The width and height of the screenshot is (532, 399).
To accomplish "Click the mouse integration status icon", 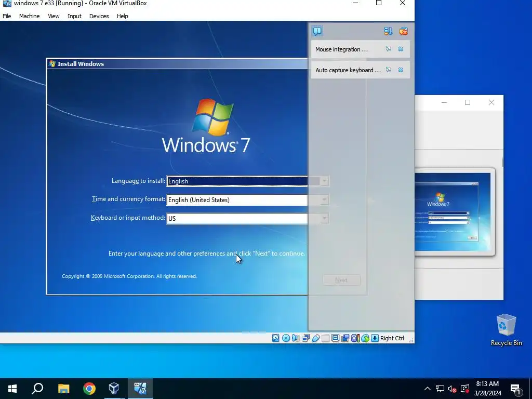I will point(365,338).
